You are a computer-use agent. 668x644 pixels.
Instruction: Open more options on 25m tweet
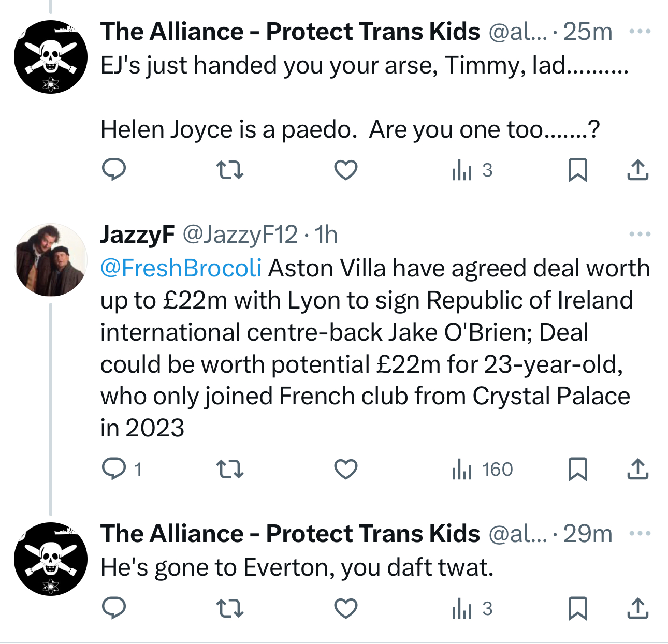point(640,32)
